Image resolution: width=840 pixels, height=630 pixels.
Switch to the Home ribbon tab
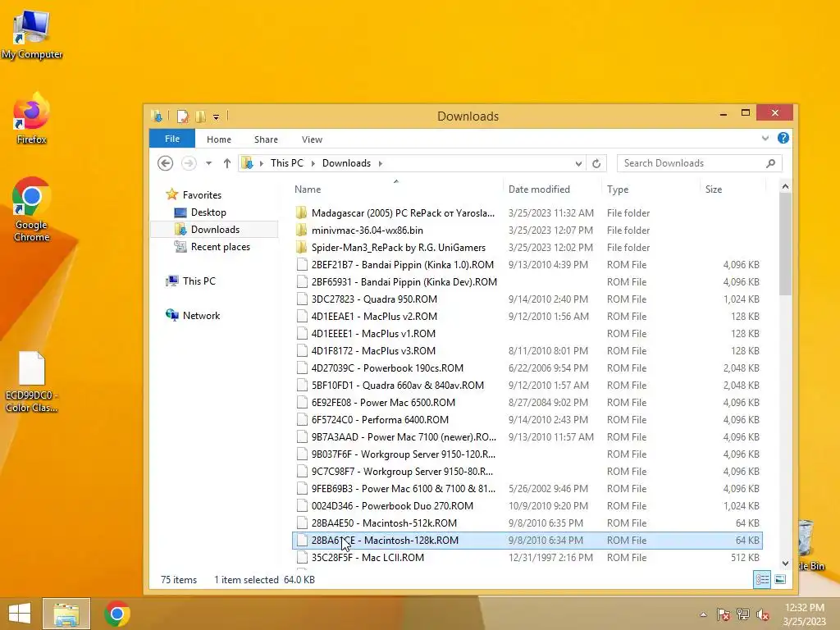tap(219, 139)
